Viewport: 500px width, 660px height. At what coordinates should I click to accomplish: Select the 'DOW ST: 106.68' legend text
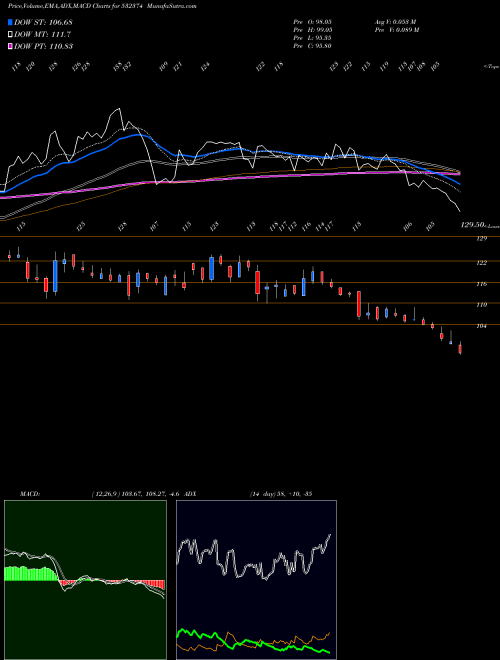coord(43,22)
